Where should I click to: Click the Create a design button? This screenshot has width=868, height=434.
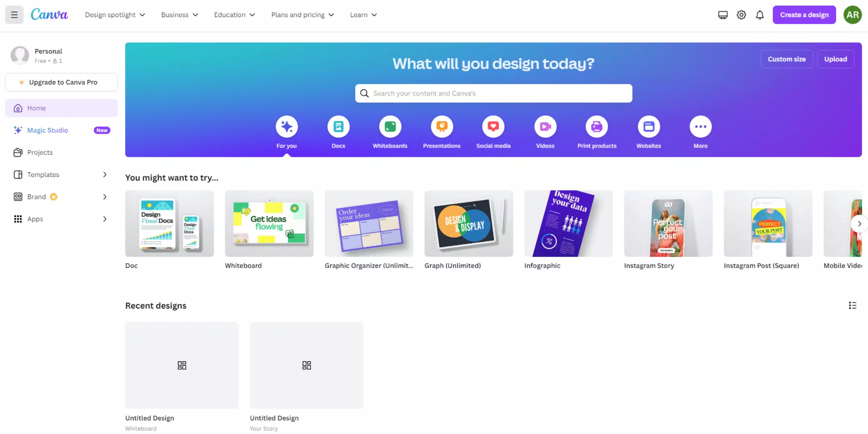[804, 15]
